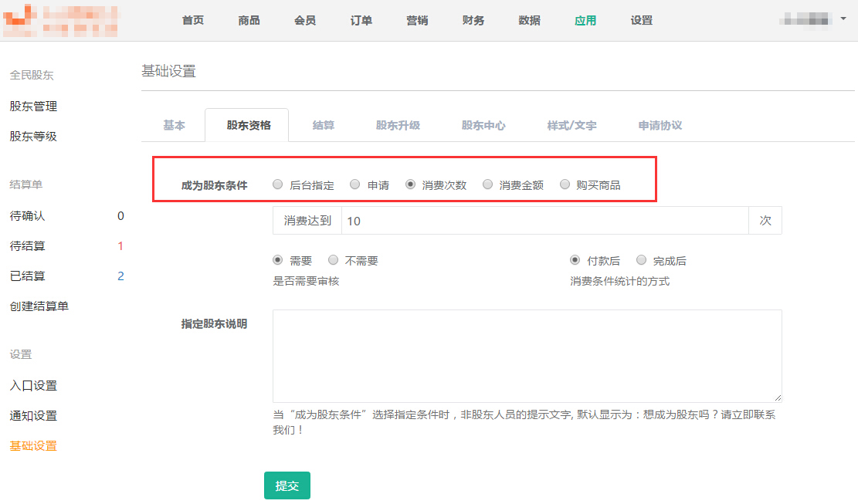
Task: Open the user account dropdown arrow
Action: (x=843, y=18)
